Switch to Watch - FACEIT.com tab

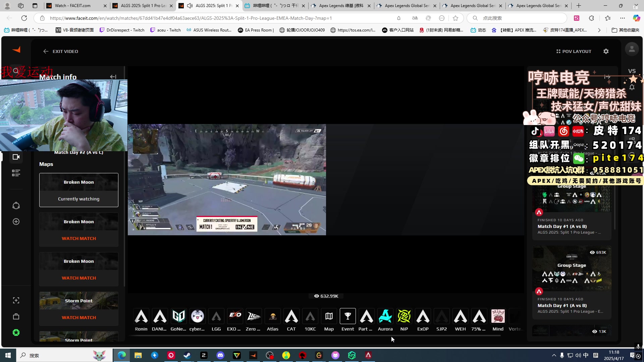(76, 6)
